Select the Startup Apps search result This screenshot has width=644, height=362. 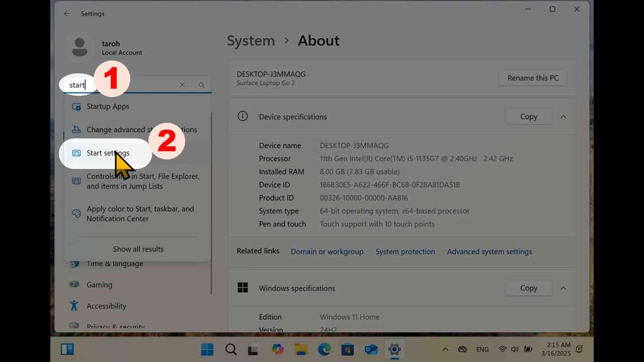pos(137,107)
